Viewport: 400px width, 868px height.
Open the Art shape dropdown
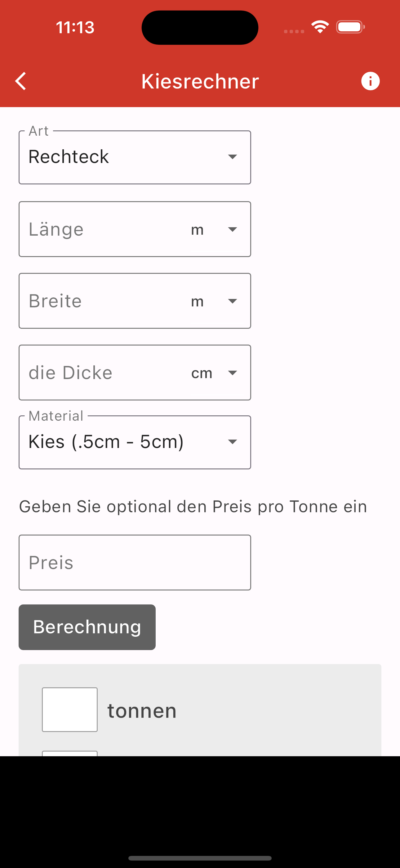click(135, 157)
